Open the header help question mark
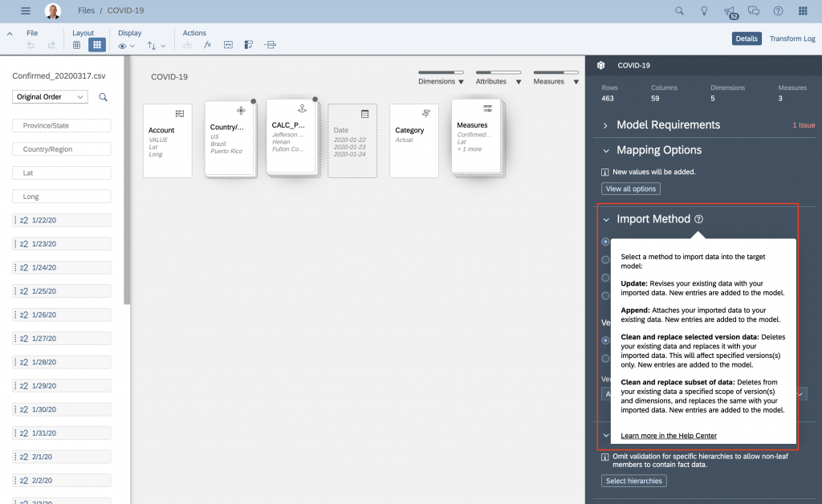Image resolution: width=822 pixels, height=504 pixels. click(x=778, y=10)
